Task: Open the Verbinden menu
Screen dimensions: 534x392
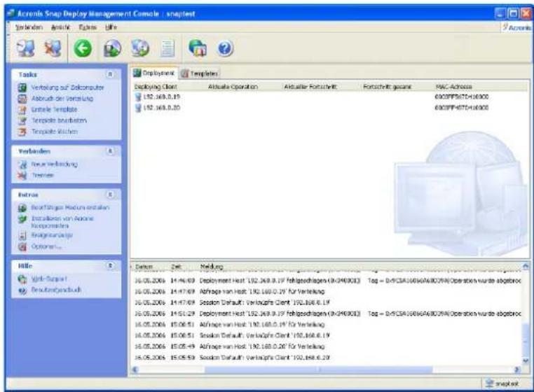Action: pos(29,27)
